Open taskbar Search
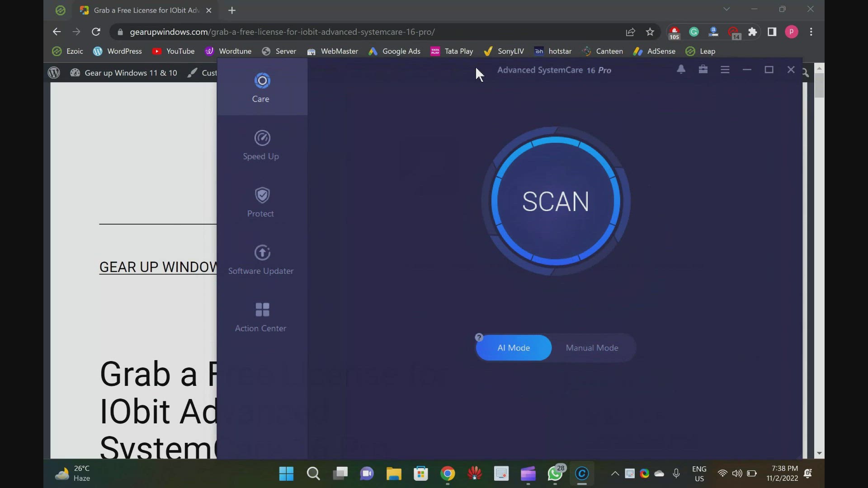Screen dimensions: 868x488 [313, 474]
